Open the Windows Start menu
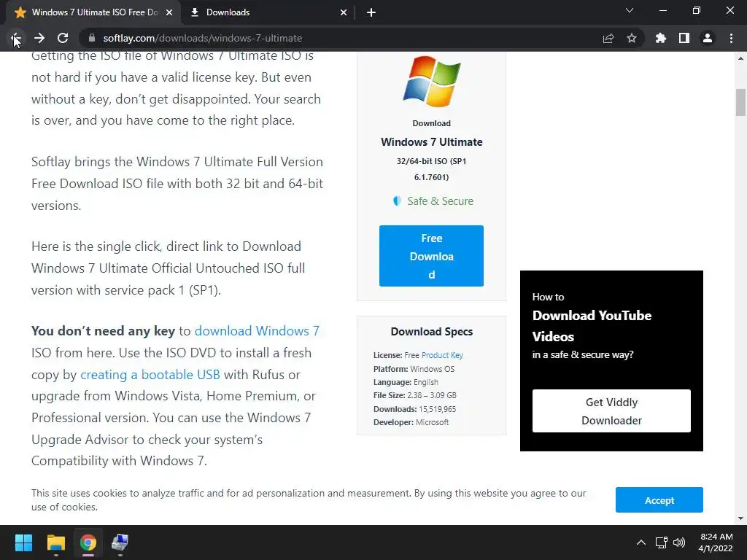The width and height of the screenshot is (747, 560). pyautogui.click(x=23, y=542)
